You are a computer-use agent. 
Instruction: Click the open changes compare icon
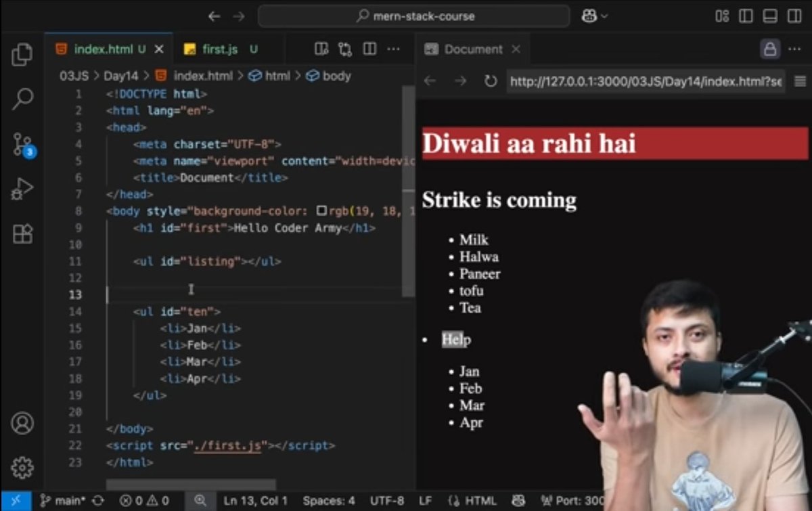(x=345, y=49)
